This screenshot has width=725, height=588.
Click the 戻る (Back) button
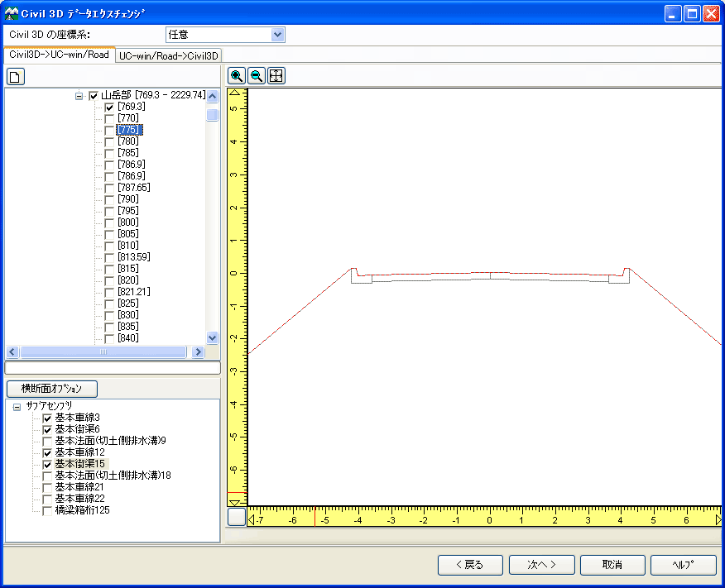(x=470, y=565)
